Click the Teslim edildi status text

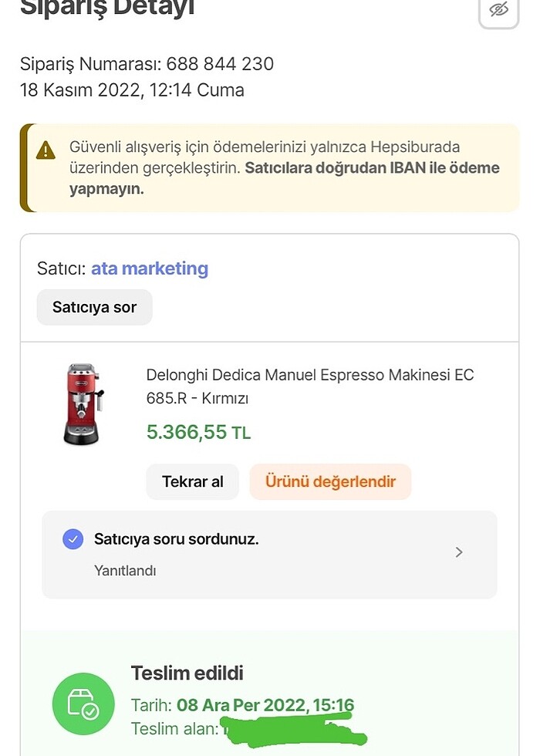tap(186, 673)
